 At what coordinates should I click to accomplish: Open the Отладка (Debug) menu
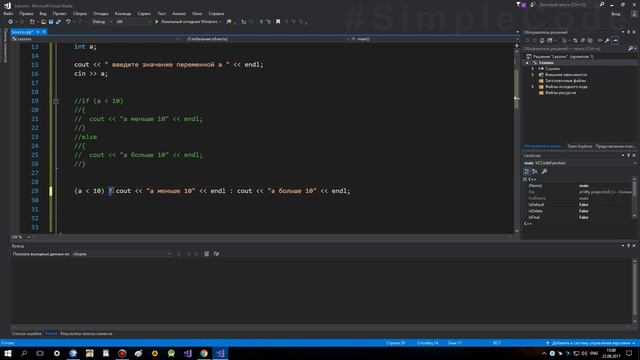pyautogui.click(x=100, y=13)
